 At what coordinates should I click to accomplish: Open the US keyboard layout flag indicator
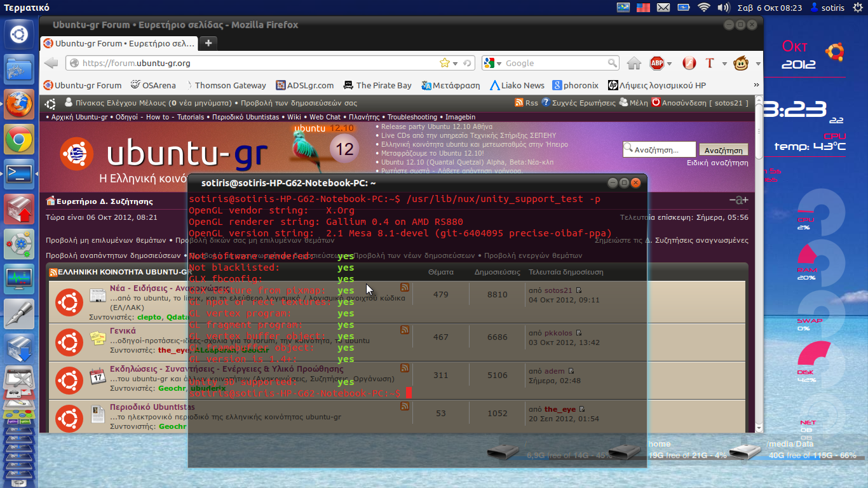(x=643, y=8)
